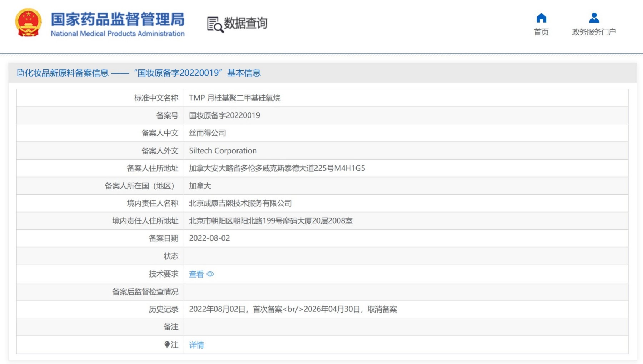Click the 备案人住所地址 label
This screenshot has width=643, height=364.
click(x=153, y=168)
